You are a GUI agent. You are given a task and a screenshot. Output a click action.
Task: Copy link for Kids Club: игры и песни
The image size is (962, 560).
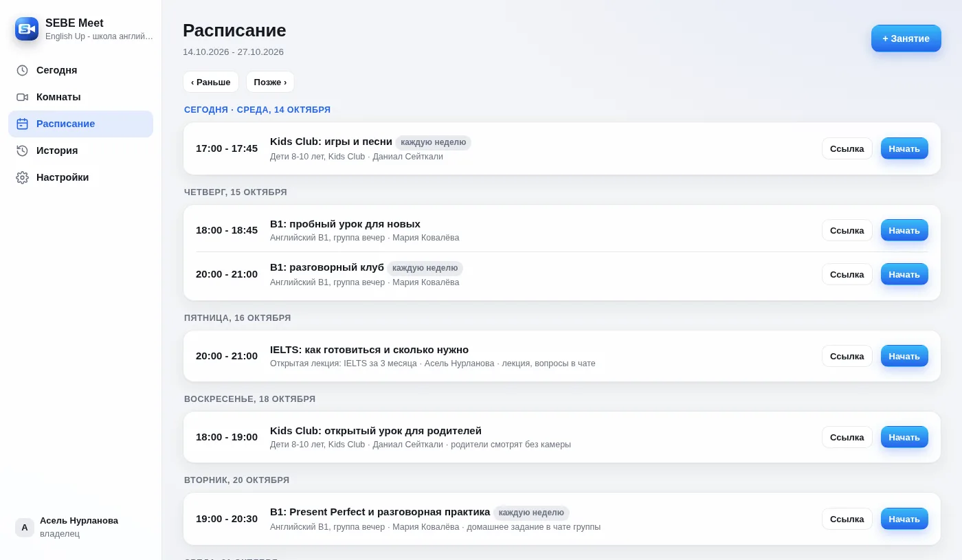[x=847, y=148]
